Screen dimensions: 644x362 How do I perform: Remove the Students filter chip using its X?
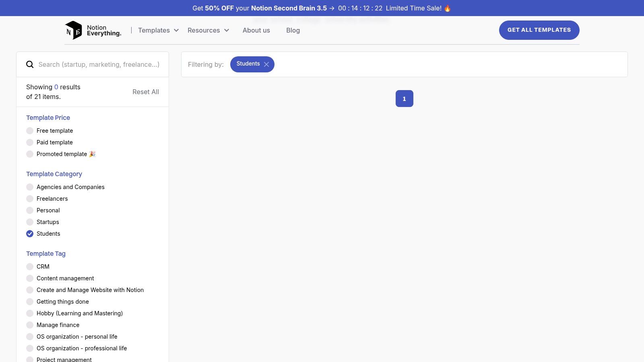(x=266, y=64)
